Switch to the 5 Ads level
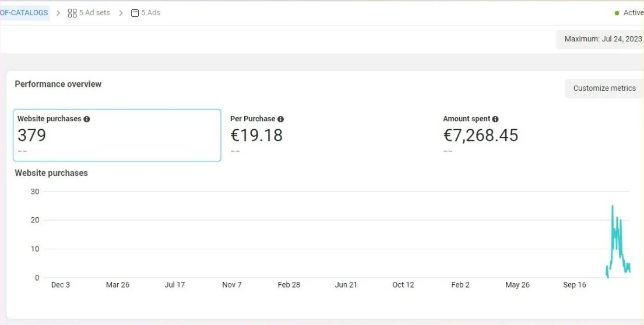The height and width of the screenshot is (325, 644). pyautogui.click(x=150, y=13)
